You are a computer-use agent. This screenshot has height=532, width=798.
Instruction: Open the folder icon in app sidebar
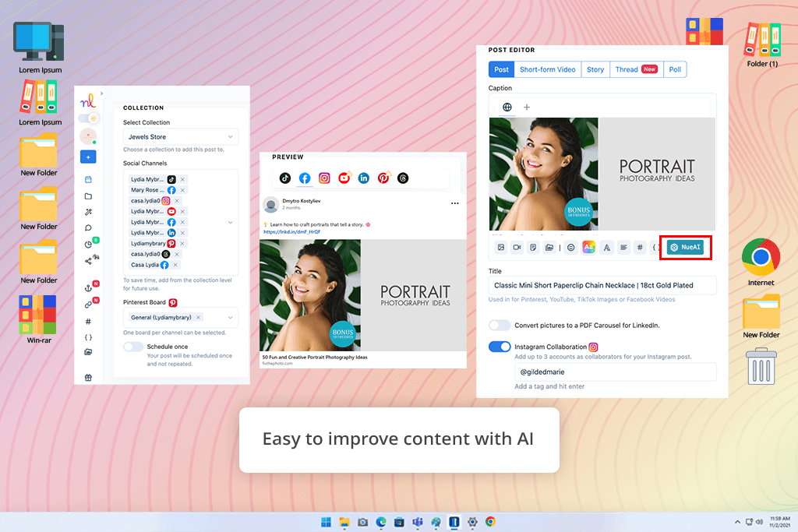[x=88, y=196]
